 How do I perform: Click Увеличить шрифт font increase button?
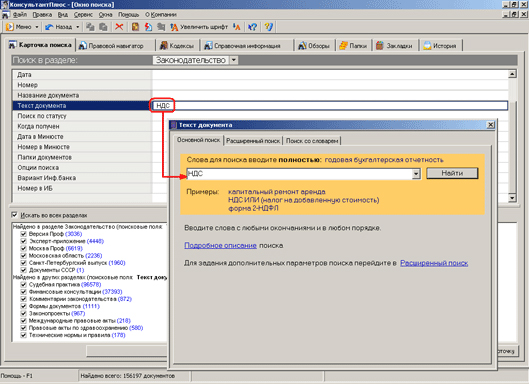coord(199,27)
